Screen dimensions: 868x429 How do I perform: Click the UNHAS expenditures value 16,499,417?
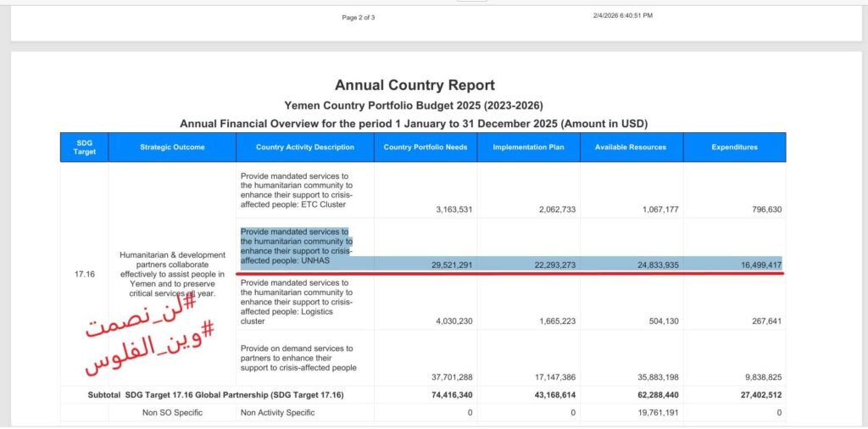(x=760, y=265)
